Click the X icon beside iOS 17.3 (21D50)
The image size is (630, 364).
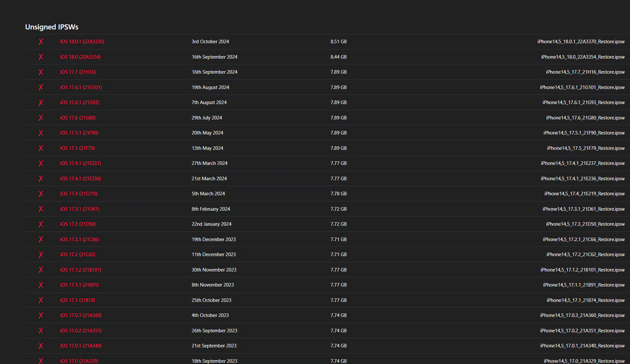41,224
